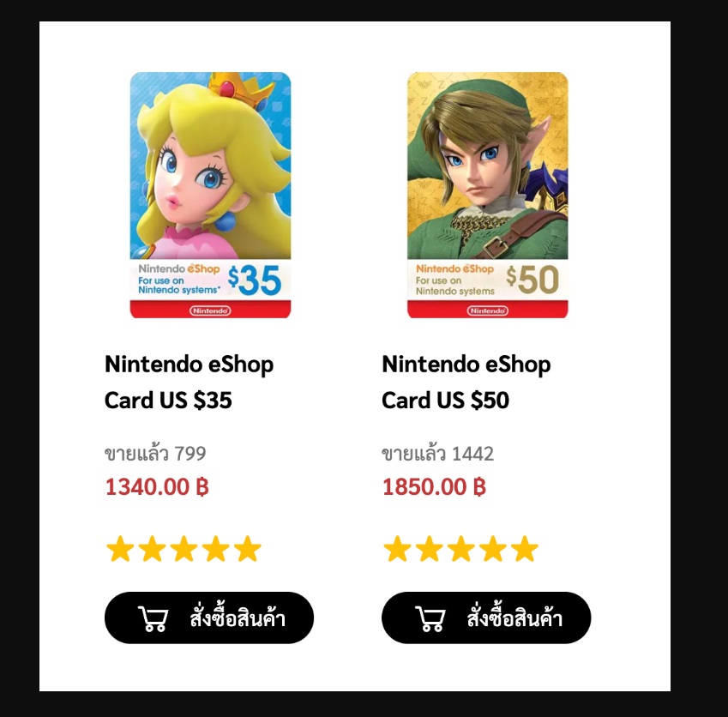Image resolution: width=728 pixels, height=717 pixels.
Task: Select the first star rating on the $35 card
Action: [x=120, y=549]
